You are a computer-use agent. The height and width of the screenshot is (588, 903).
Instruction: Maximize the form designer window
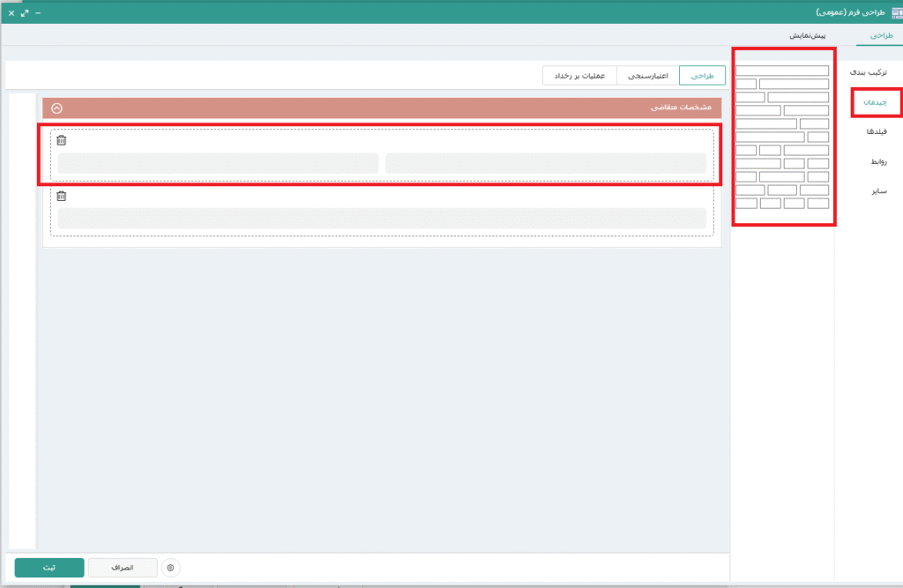click(x=25, y=13)
